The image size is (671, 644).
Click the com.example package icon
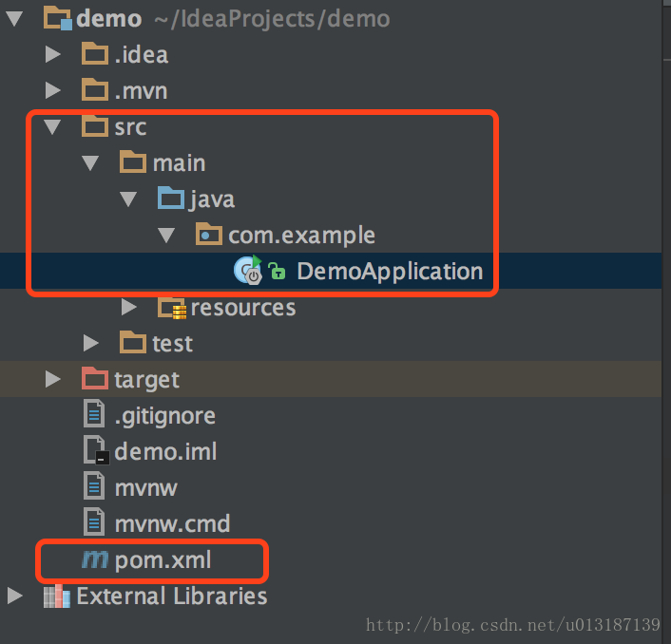209,234
